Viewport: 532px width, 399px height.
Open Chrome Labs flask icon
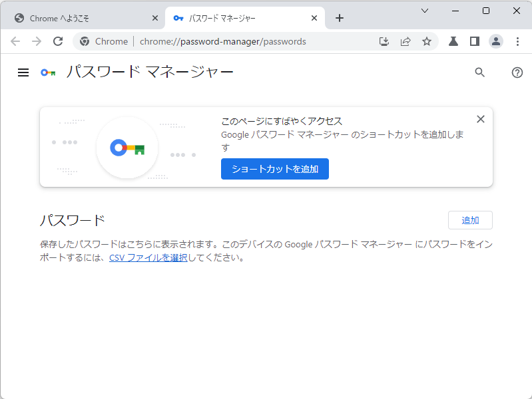click(453, 41)
